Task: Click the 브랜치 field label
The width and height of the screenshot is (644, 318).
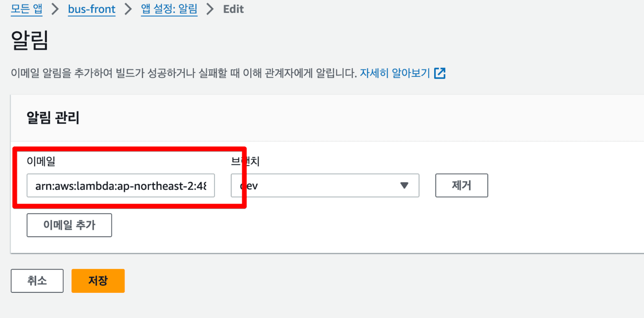Action: [x=245, y=161]
